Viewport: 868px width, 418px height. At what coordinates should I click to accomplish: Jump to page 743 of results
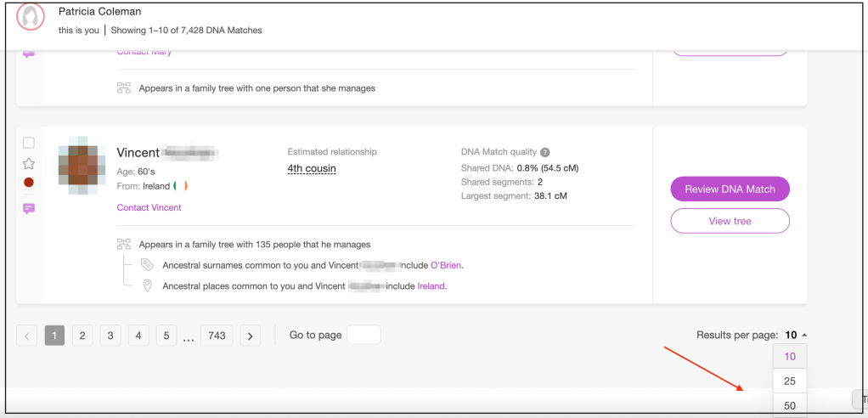(x=217, y=336)
